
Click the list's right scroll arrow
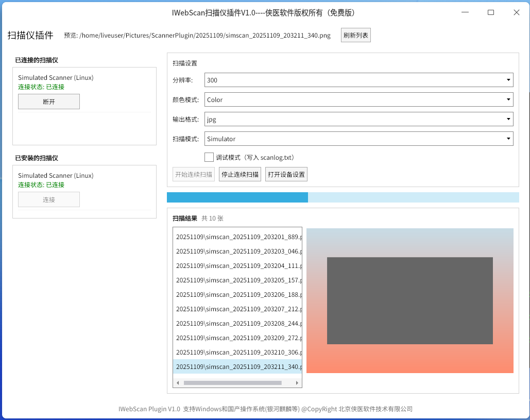[x=297, y=383]
